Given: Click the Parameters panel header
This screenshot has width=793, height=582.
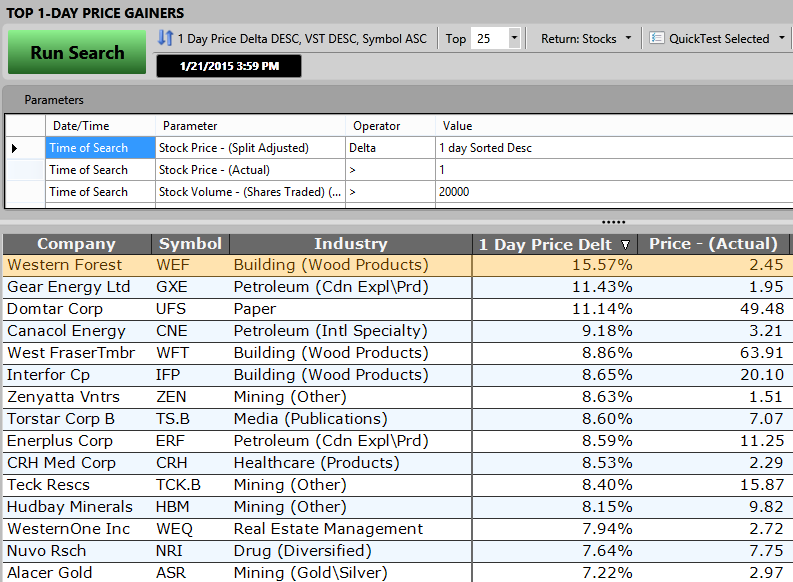Looking at the screenshot, I should [x=54, y=100].
